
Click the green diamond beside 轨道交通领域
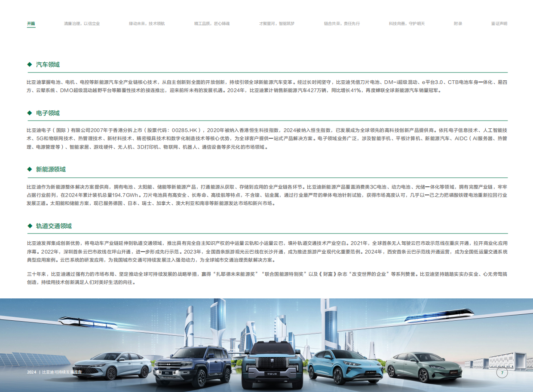30,226
